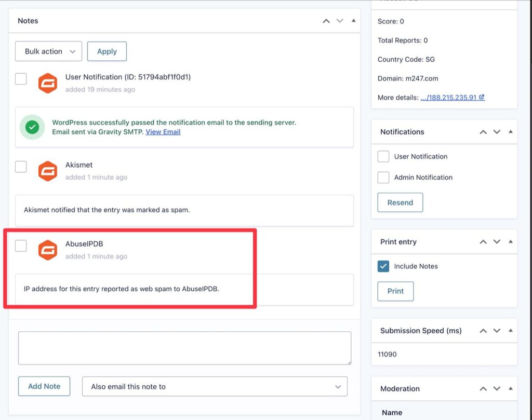Screen dimensions: 532x420
Task: Move Print entry panel down
Action: (x=497, y=242)
